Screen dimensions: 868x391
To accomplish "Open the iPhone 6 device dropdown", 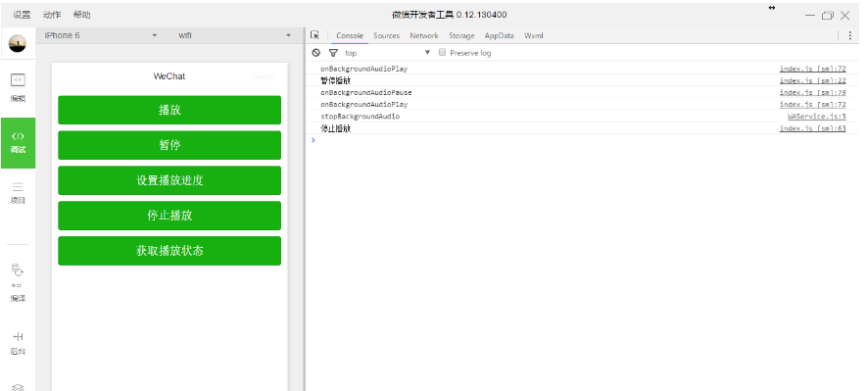I will pyautogui.click(x=101, y=35).
